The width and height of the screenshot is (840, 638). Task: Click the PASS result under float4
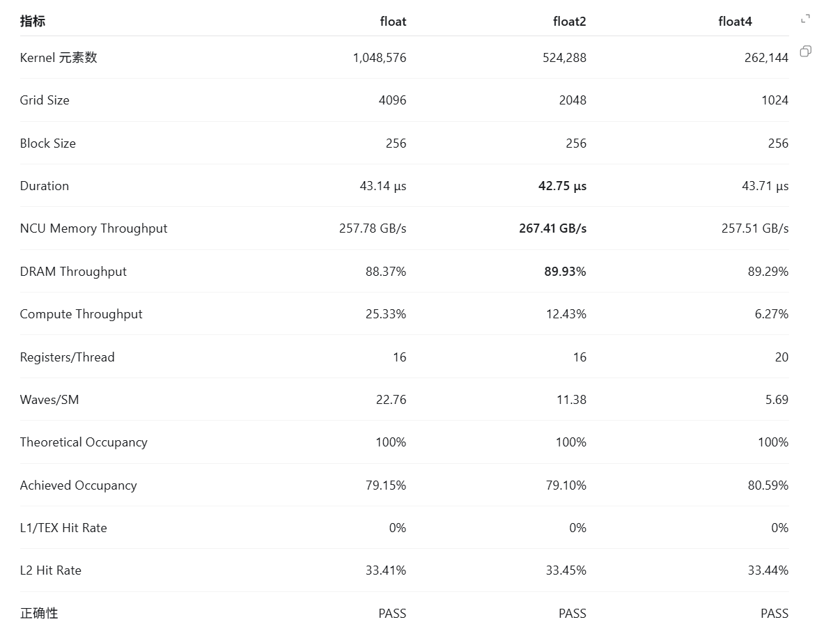[x=775, y=614]
